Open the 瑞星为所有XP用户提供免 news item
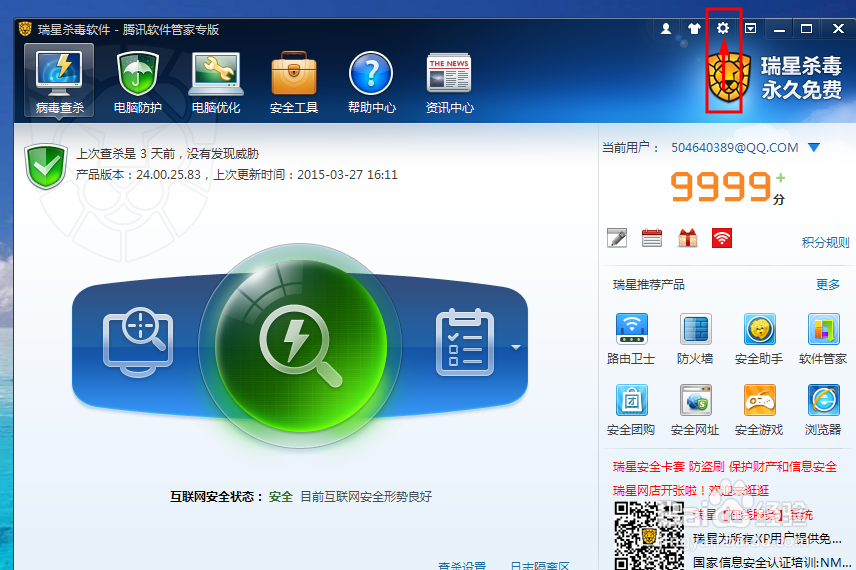856x570 pixels. pos(767,539)
